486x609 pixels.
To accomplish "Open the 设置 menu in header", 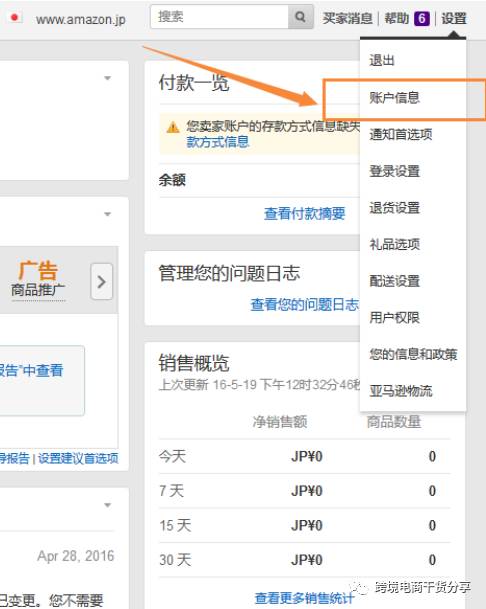I will tap(454, 18).
